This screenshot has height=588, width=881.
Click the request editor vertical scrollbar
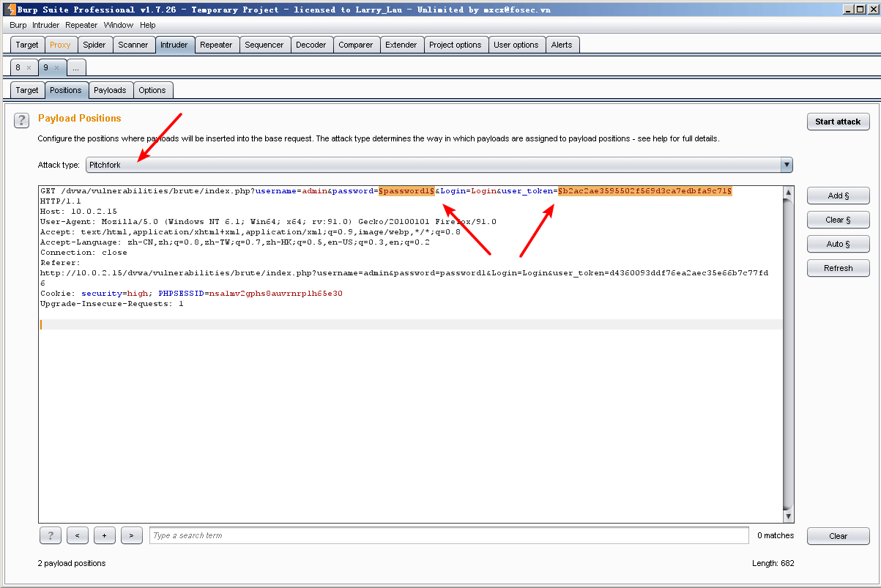[788, 354]
